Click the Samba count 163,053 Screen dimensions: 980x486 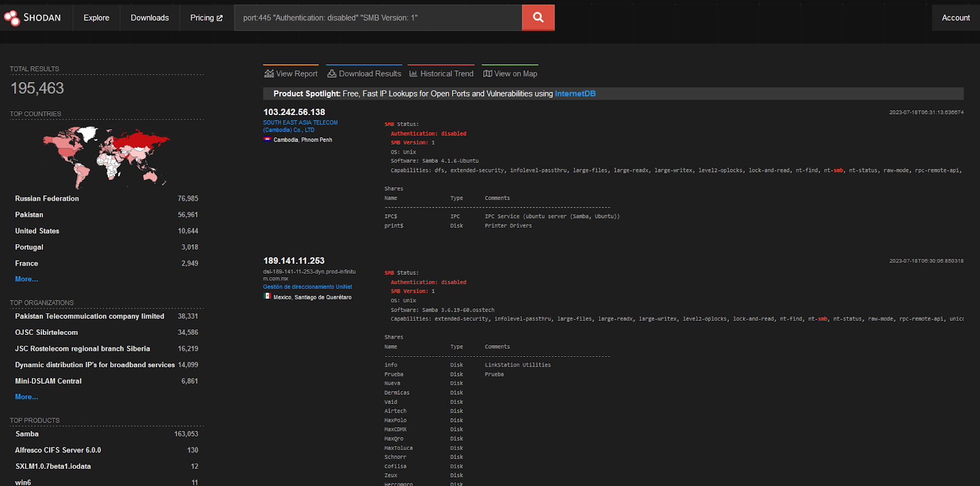186,434
